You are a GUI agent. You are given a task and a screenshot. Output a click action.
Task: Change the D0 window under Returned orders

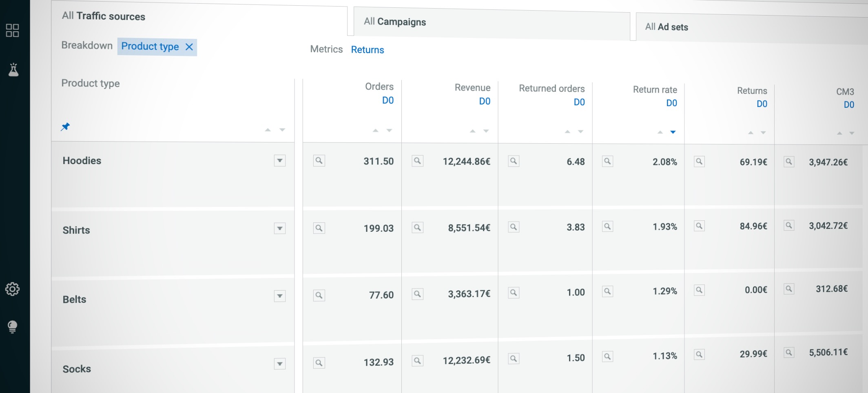click(x=579, y=102)
